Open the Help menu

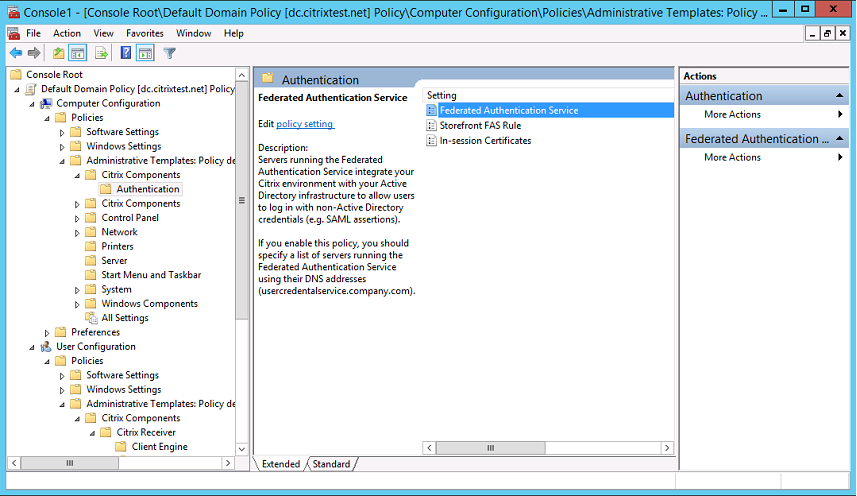tap(233, 33)
